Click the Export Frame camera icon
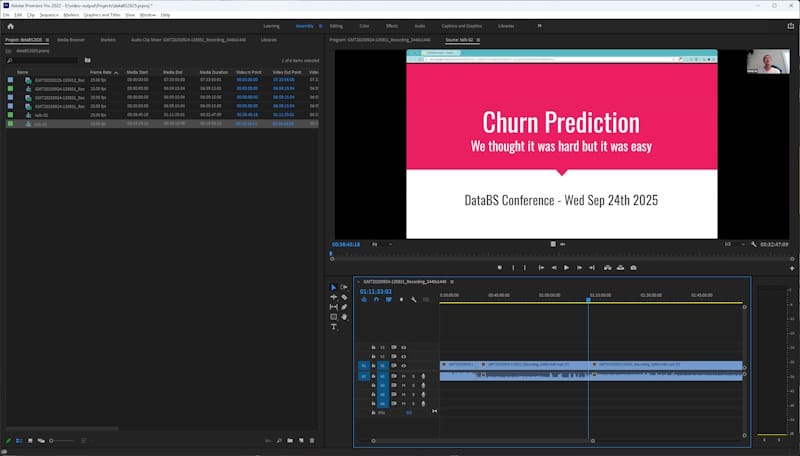 coord(632,268)
